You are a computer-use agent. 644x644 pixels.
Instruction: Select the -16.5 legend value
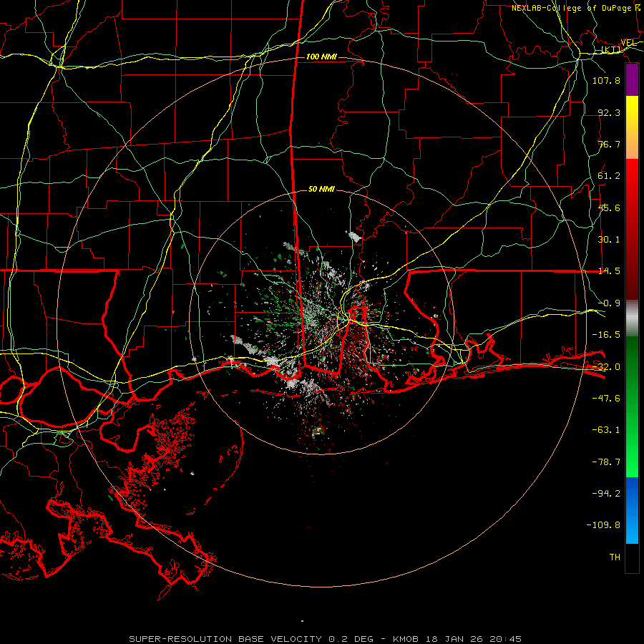click(x=606, y=335)
